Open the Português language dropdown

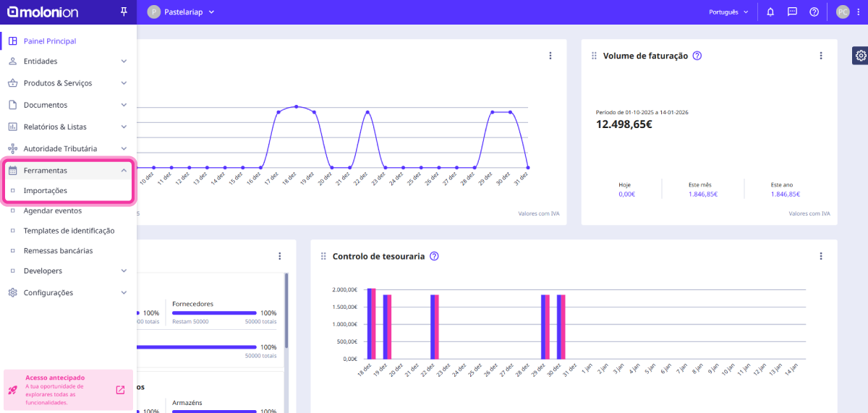pos(728,12)
